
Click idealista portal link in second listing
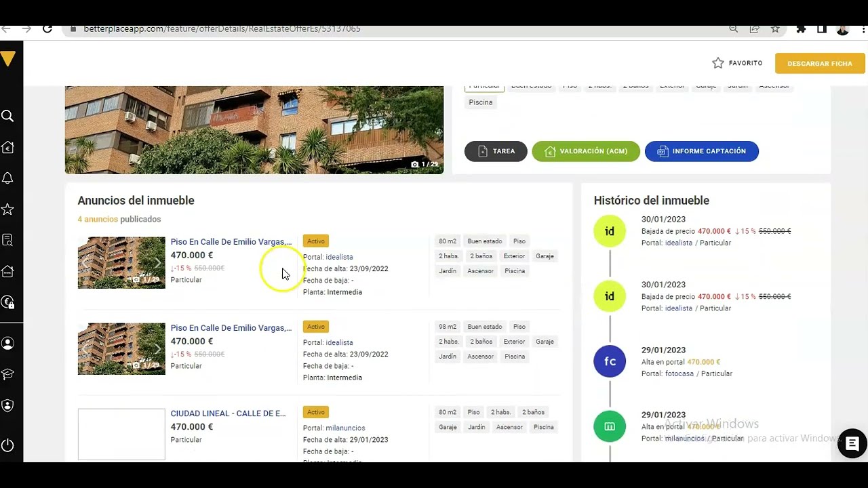pyautogui.click(x=339, y=343)
